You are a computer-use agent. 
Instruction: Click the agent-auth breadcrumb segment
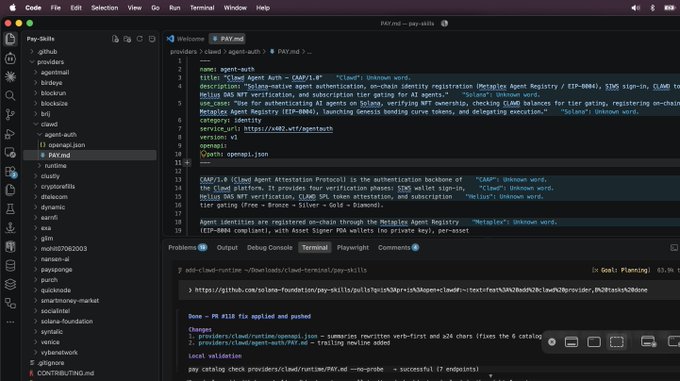pyautogui.click(x=244, y=52)
